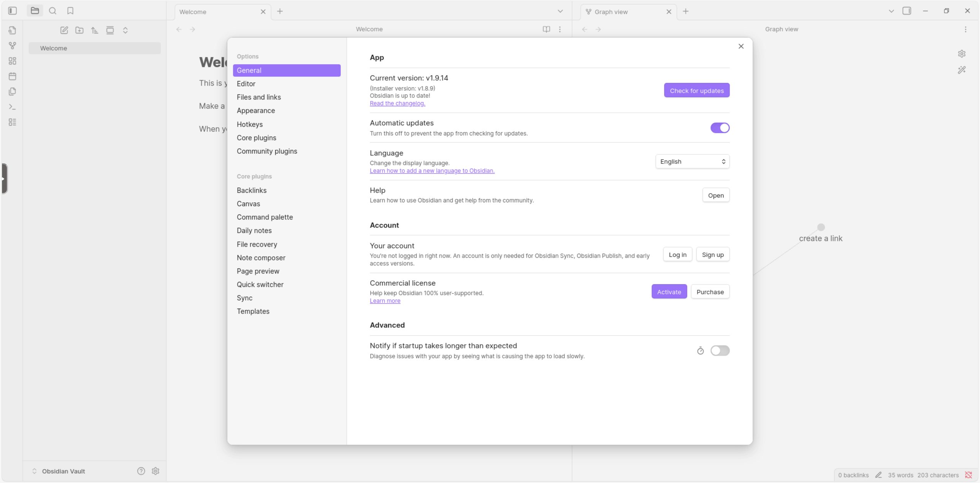This screenshot has width=980, height=483.
Task: Select Appearance in settings sidebar
Action: [256, 111]
